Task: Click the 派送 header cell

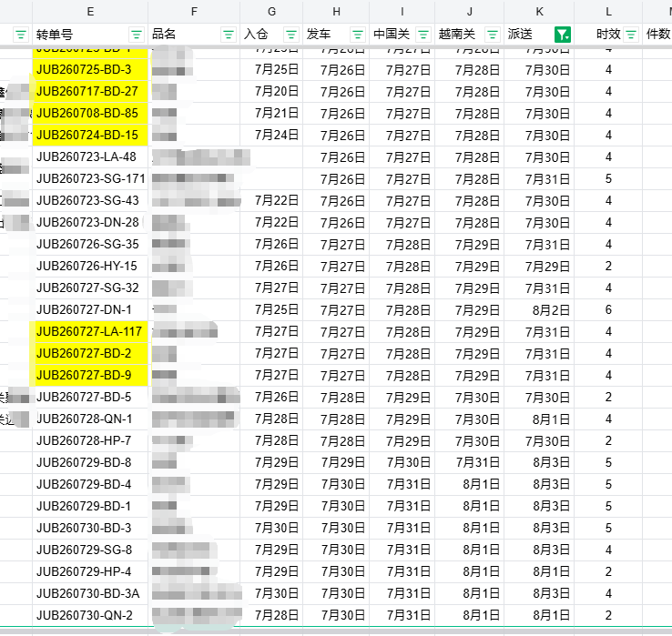Action: pyautogui.click(x=539, y=35)
